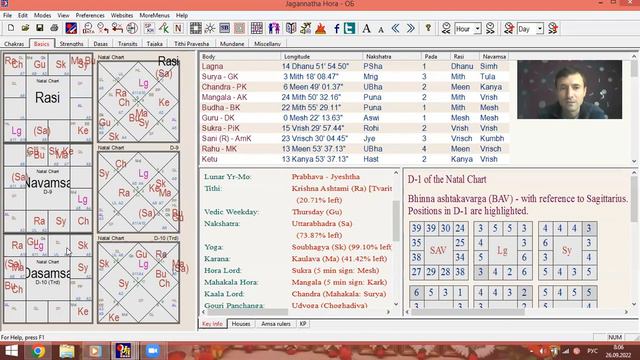This screenshot has height=360, width=640.
Task: Save the chart with the floppy disk icon
Action: point(40,28)
